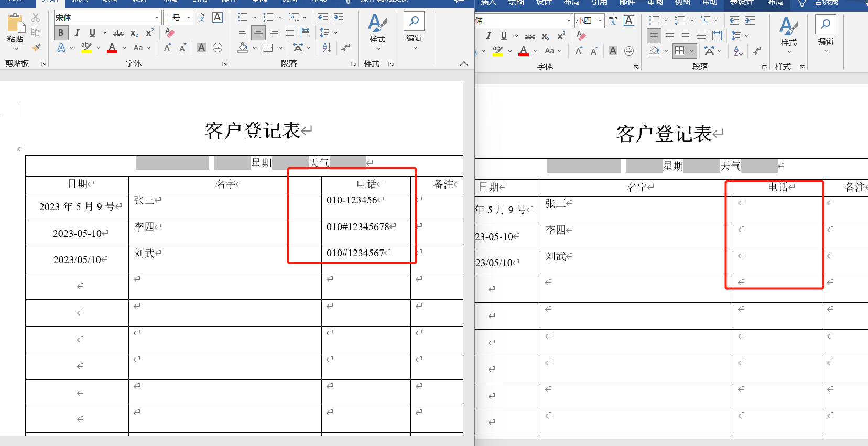The image size is (868, 446).
Task: Click the Paste icon in left window
Action: click(15, 24)
